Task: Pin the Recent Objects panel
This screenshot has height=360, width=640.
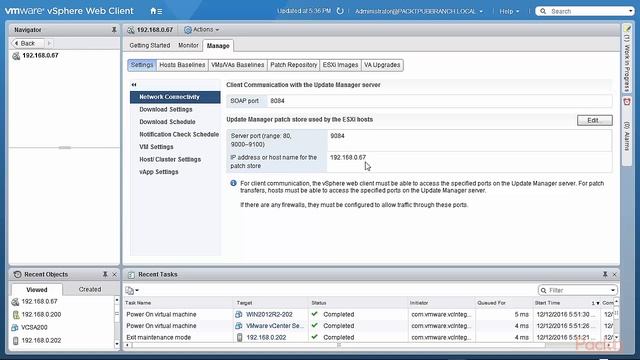Action: tap(105, 274)
